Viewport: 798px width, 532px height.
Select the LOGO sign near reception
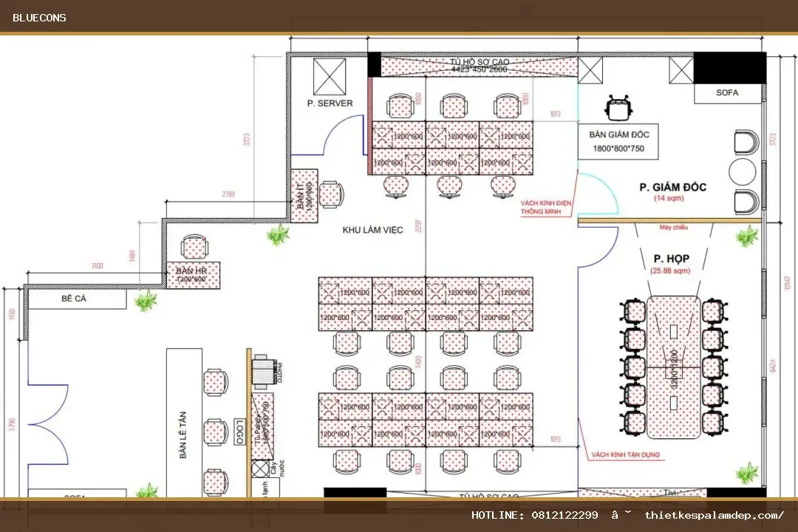click(240, 432)
